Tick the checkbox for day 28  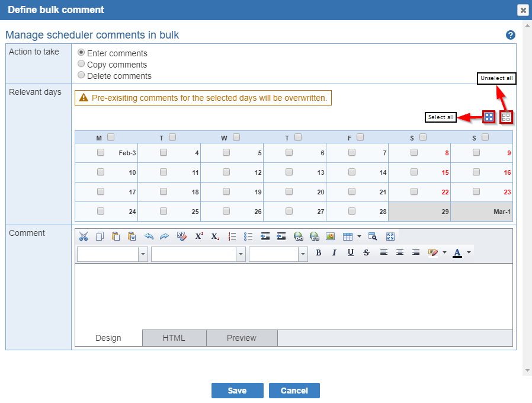(x=352, y=211)
